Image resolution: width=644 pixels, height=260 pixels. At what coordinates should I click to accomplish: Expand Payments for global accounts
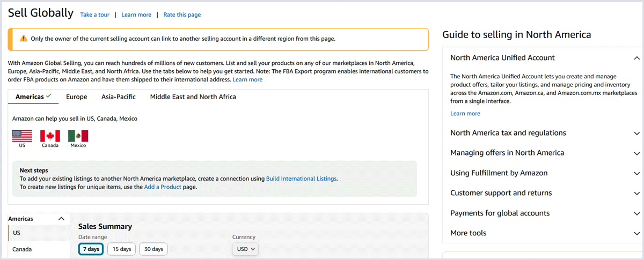click(636, 213)
